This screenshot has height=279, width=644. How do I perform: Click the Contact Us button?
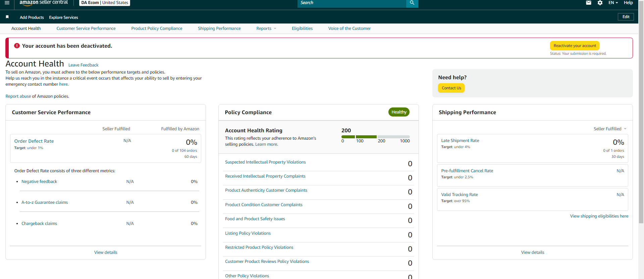click(x=451, y=88)
